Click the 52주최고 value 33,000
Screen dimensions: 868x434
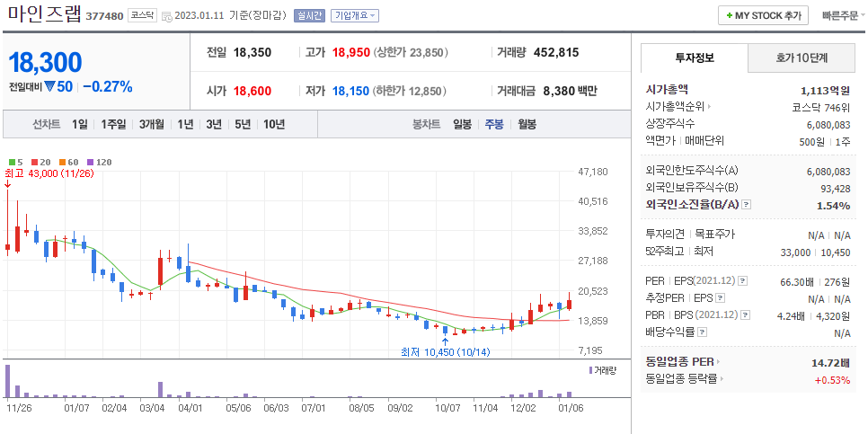[796, 252]
